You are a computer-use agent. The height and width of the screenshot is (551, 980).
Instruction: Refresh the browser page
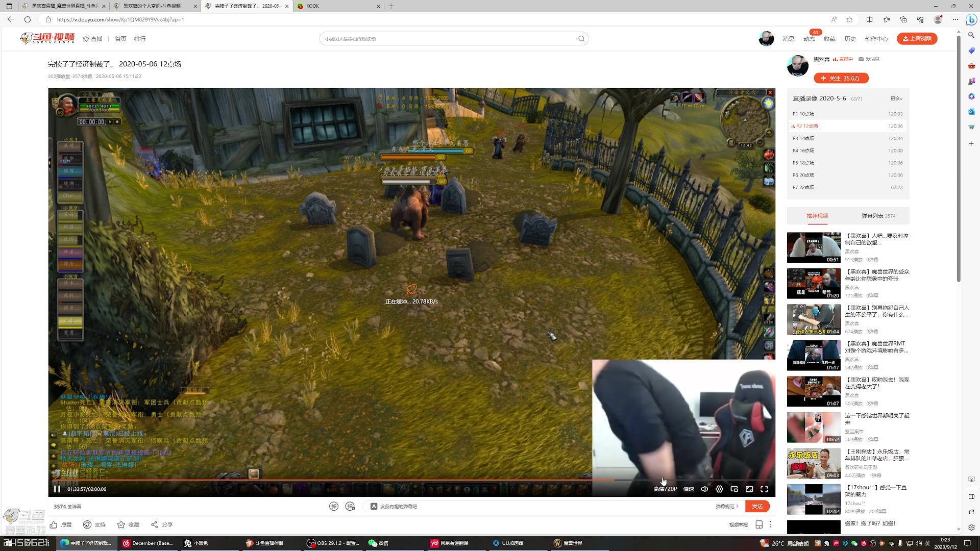click(x=28, y=19)
